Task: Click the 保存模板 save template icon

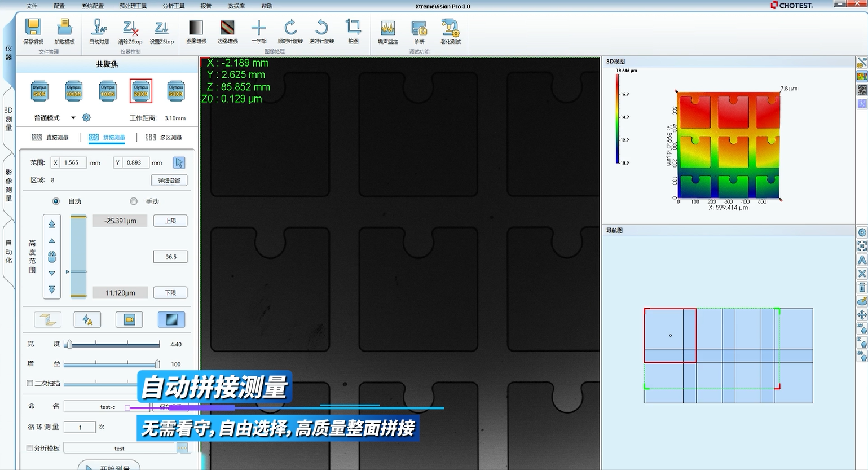Action: [33, 28]
